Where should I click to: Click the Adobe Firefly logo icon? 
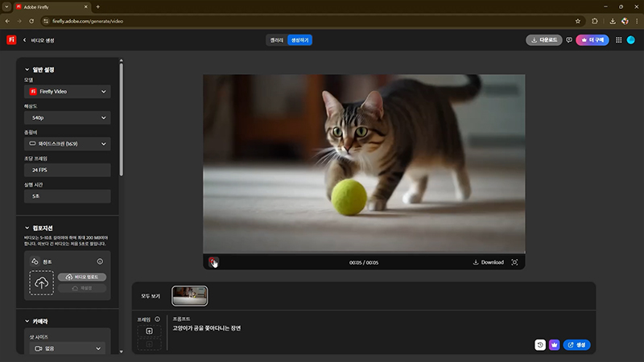[x=11, y=39]
